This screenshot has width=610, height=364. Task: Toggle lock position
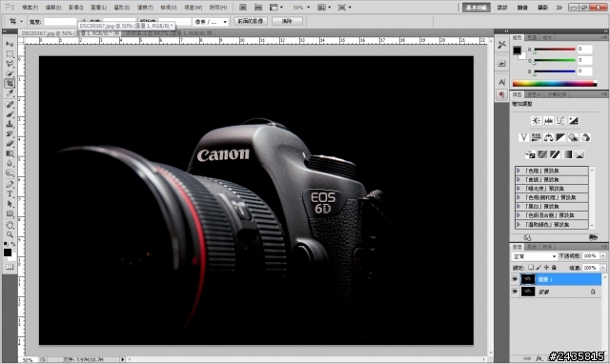pyautogui.click(x=546, y=268)
